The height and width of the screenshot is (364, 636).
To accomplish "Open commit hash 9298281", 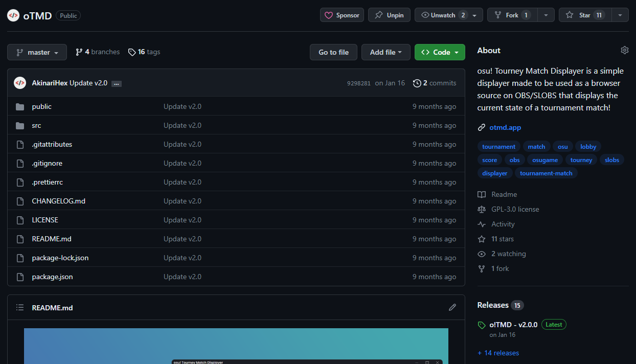I will [x=359, y=83].
